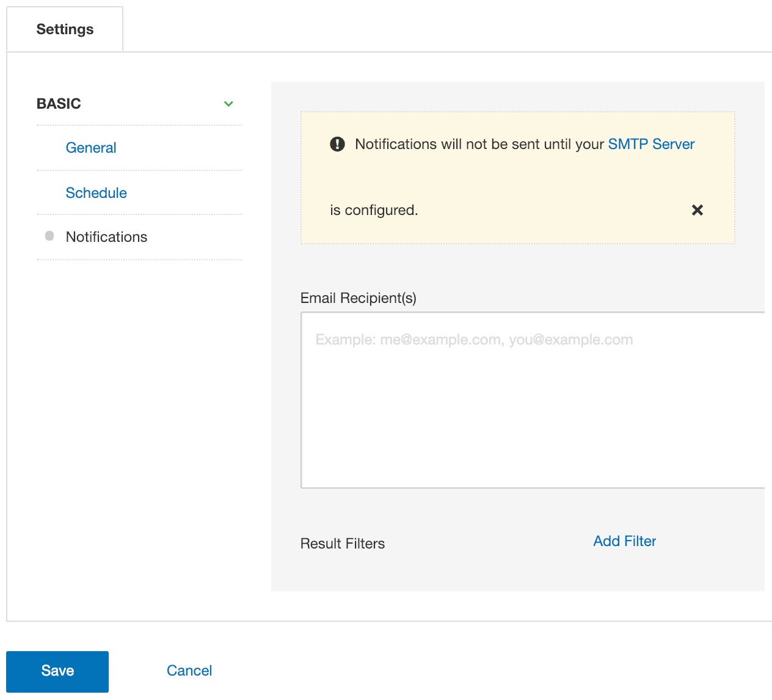
Task: Dismiss the SMTP warning with the X icon
Action: coord(697,210)
